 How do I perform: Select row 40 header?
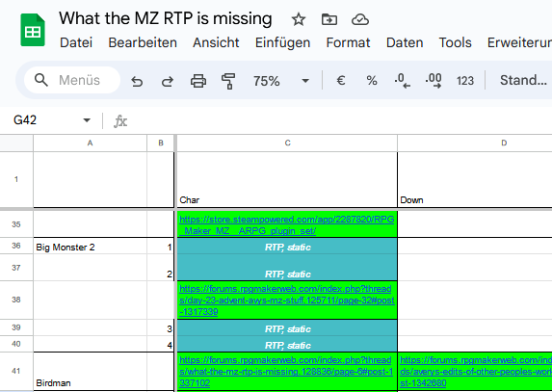(x=16, y=344)
